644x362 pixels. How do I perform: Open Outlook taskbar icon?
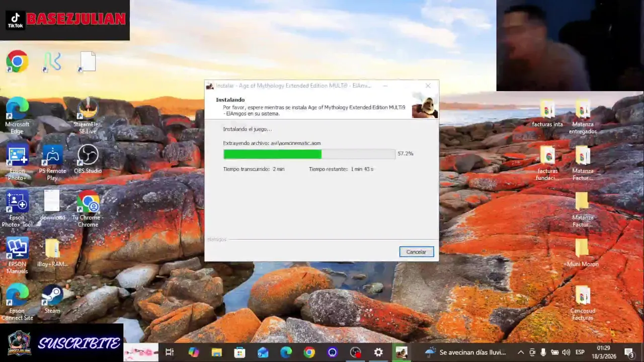pos(263,352)
